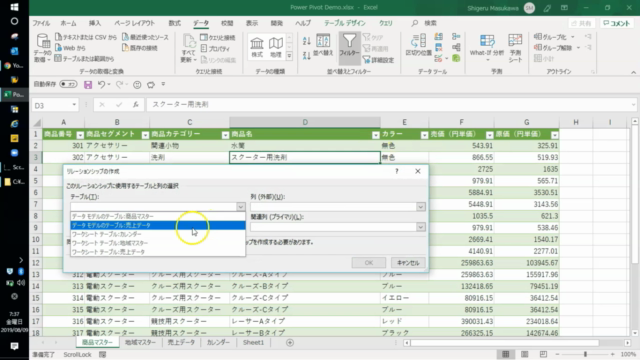Click the dialog help question mark
Image resolution: width=640 pixels, height=360 pixels.
pos(397,171)
